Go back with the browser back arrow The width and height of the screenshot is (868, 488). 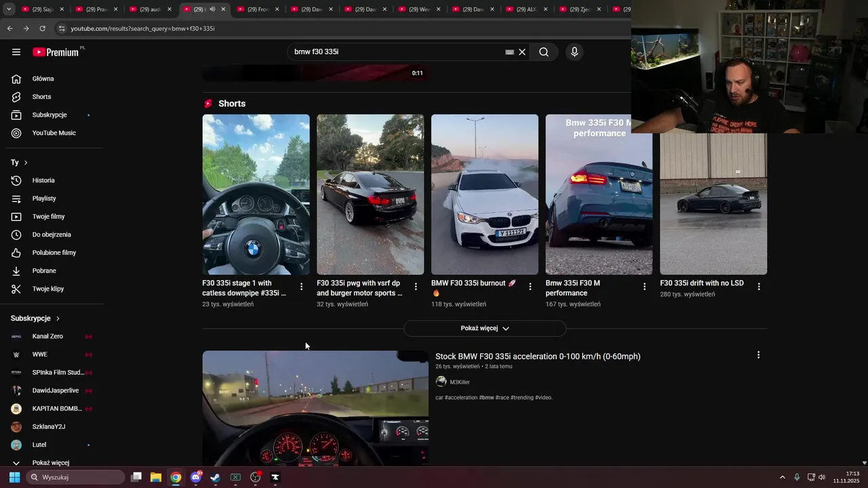tap(9, 28)
